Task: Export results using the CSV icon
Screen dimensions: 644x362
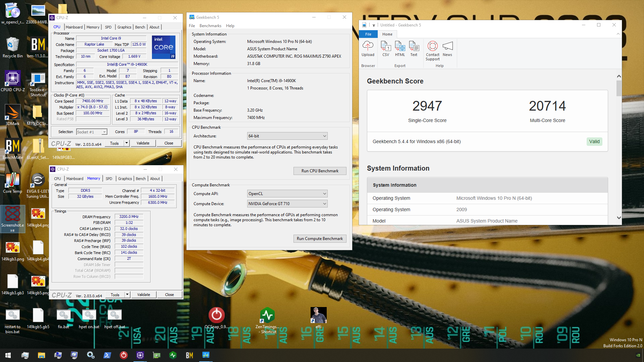Action: tap(386, 49)
